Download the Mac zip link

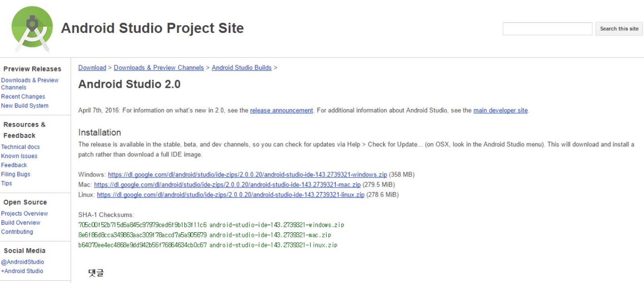click(x=227, y=185)
